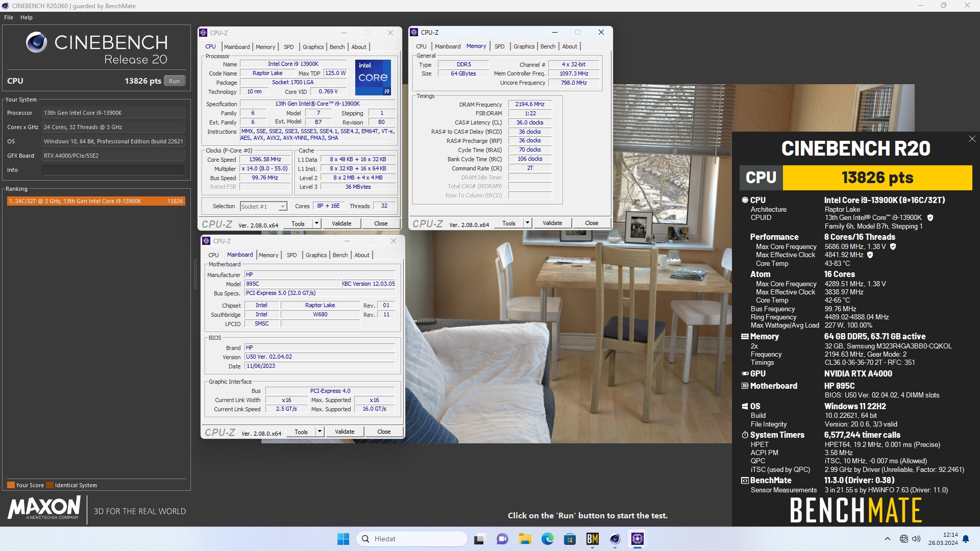980x551 pixels.
Task: Click the Multiplier value x 14.0
Action: 265,168
